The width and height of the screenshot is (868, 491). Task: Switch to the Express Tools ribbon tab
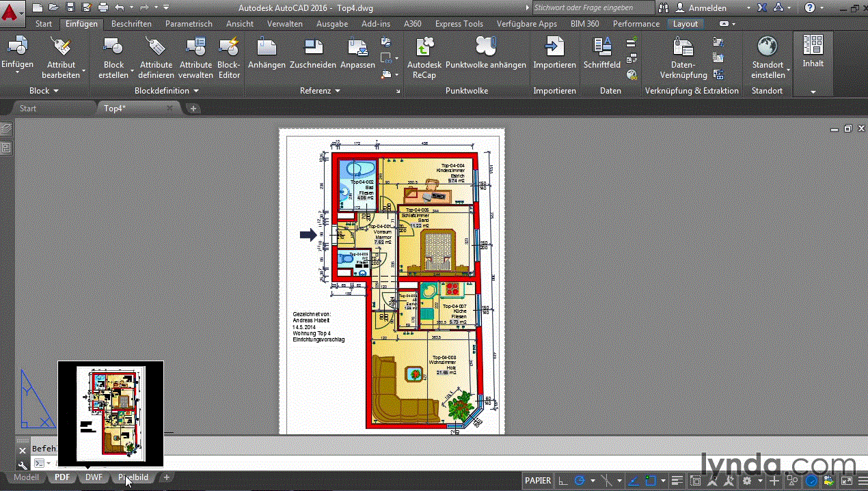coord(459,24)
